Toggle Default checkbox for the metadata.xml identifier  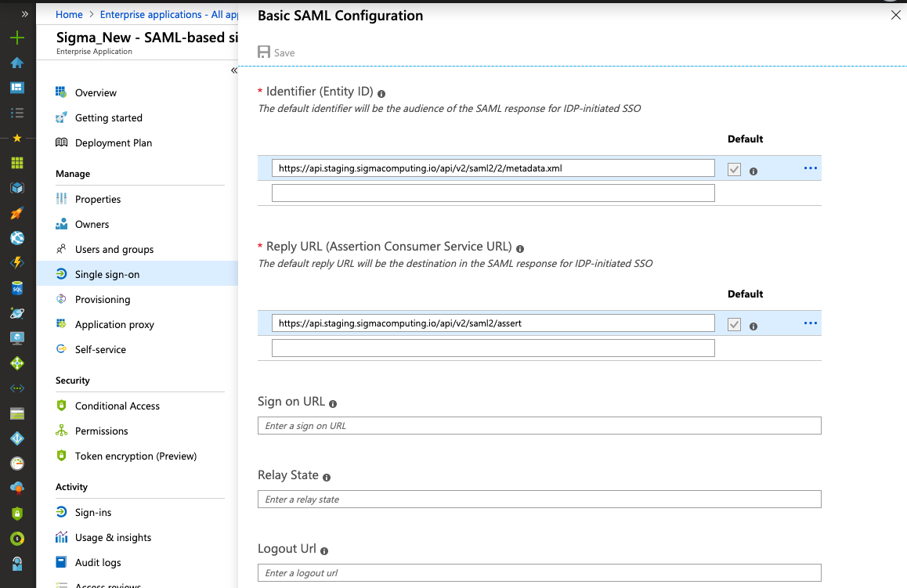pyautogui.click(x=734, y=169)
